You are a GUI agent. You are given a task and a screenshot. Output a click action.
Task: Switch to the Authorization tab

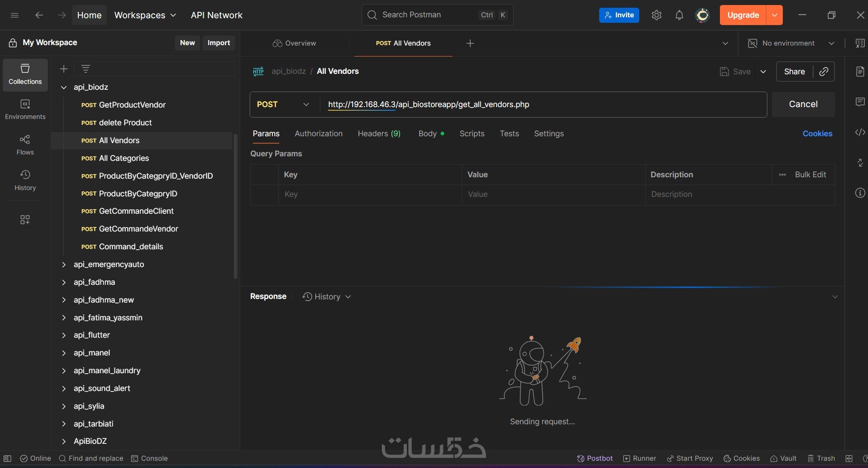[x=318, y=134]
